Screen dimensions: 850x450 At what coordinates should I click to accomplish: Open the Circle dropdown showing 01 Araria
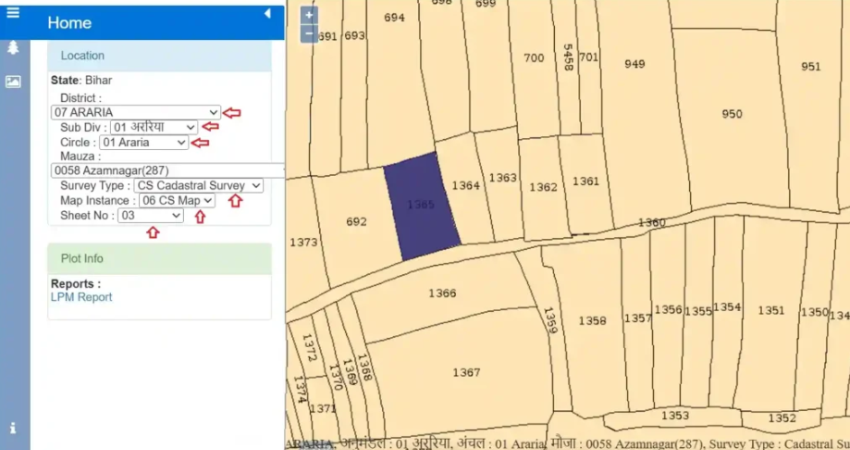[143, 143]
